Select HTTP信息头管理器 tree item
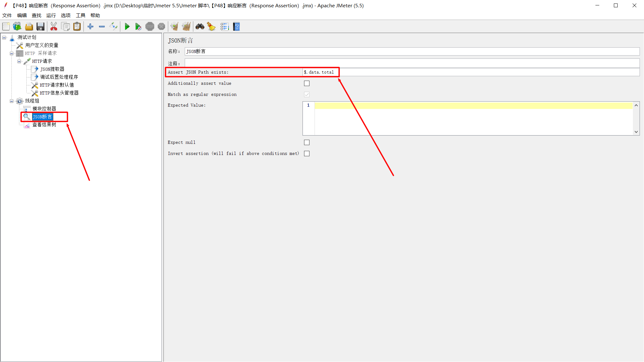The width and height of the screenshot is (644, 362). tap(59, 93)
